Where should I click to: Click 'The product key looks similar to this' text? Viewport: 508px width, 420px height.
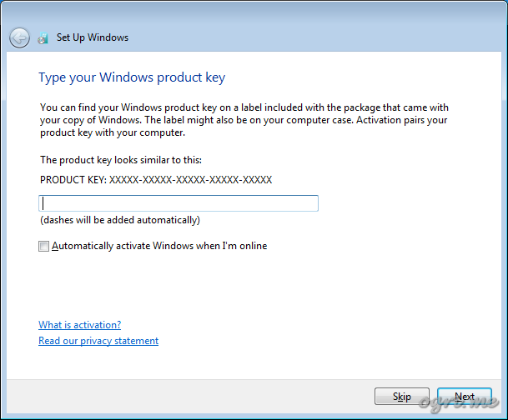(x=121, y=160)
